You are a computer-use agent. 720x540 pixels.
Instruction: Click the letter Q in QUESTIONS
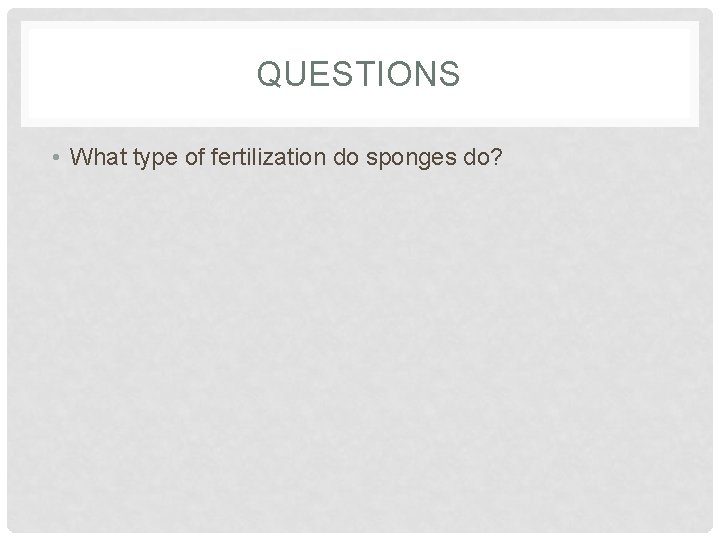(267, 74)
